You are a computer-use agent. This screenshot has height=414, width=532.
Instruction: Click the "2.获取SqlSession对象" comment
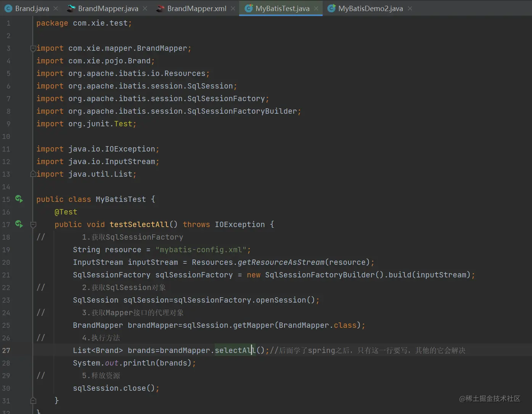pos(124,287)
